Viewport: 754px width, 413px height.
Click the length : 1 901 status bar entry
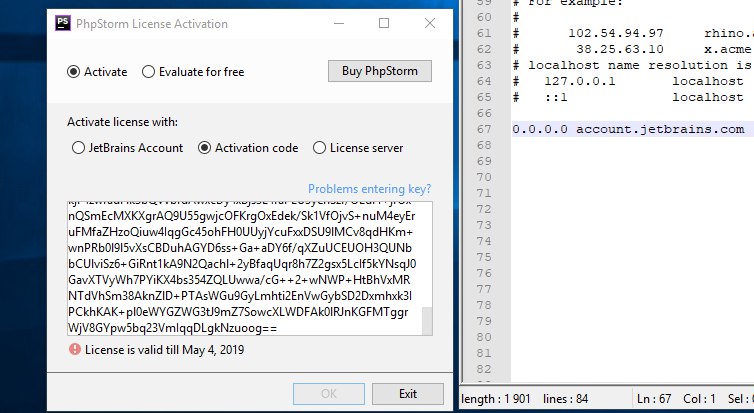(496, 399)
